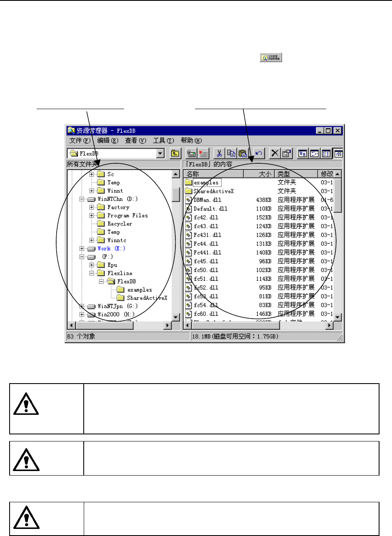Expand the Program Files folder node
The height and width of the screenshot is (536, 392).
pos(92,215)
